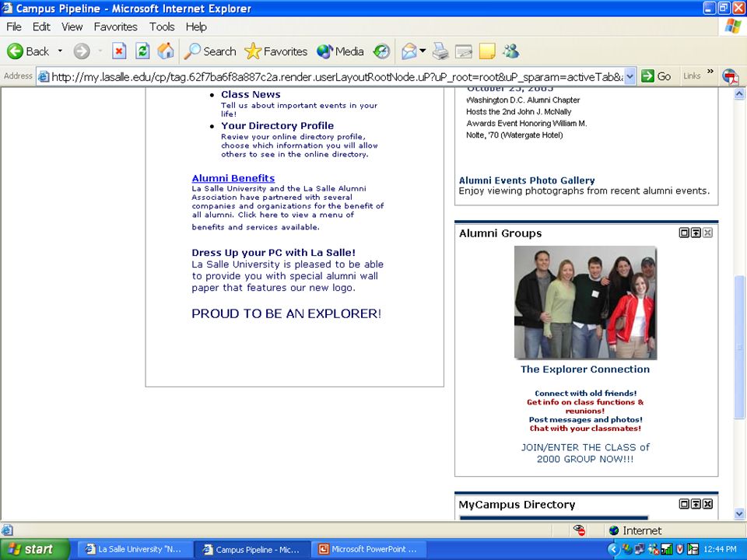The width and height of the screenshot is (747, 560).
Task: Click the vertical scrollbar thumb
Action: click(739, 348)
